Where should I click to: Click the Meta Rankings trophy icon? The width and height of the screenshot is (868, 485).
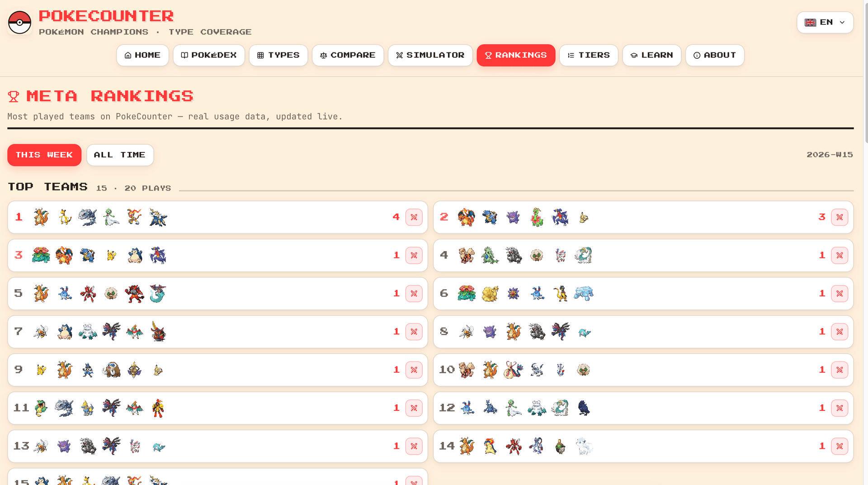(x=14, y=96)
